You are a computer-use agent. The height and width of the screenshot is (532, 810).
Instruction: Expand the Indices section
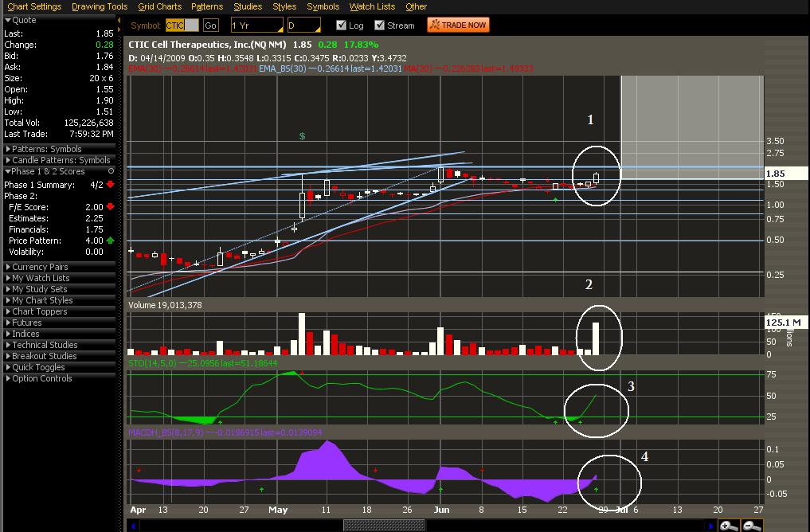[60, 334]
